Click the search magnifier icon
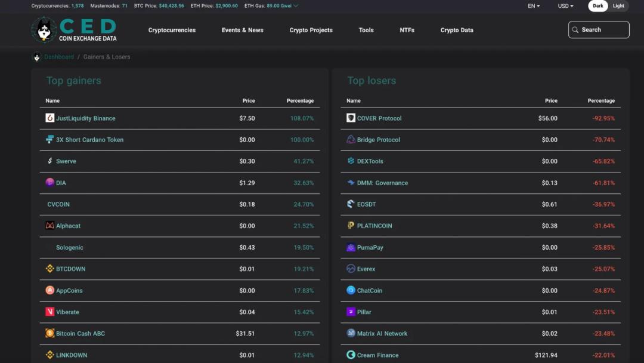The image size is (644, 363). coord(575,30)
